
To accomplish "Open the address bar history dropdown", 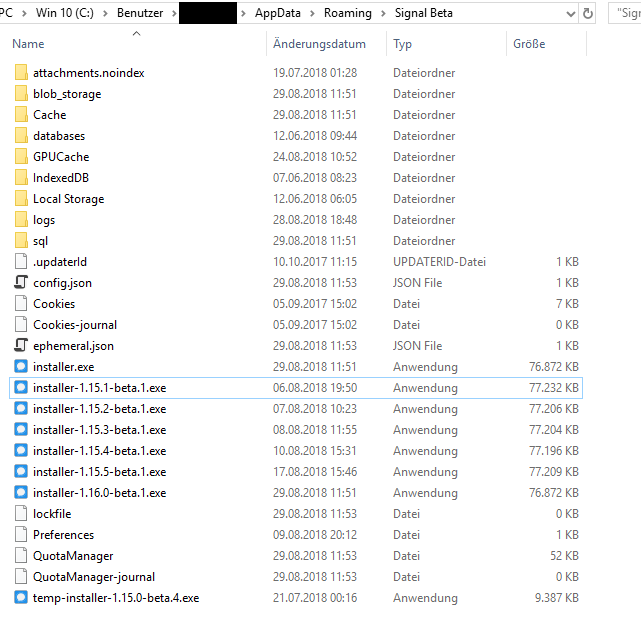I will click(x=571, y=14).
